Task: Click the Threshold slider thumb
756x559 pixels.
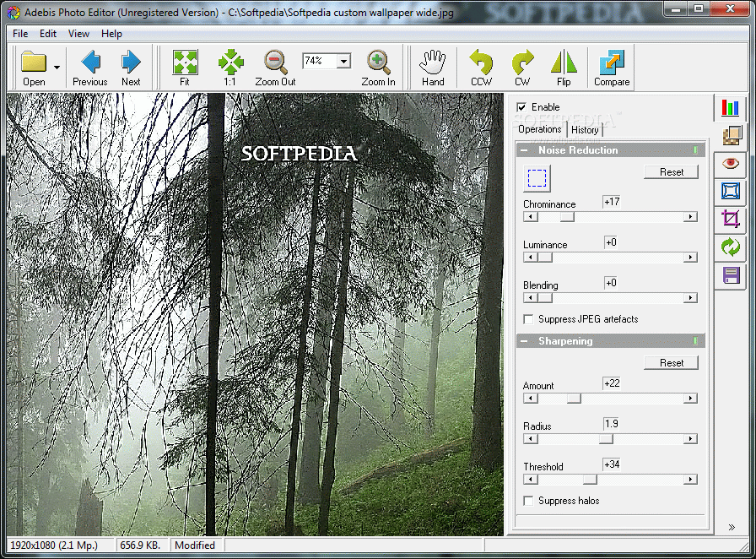Action: [590, 480]
